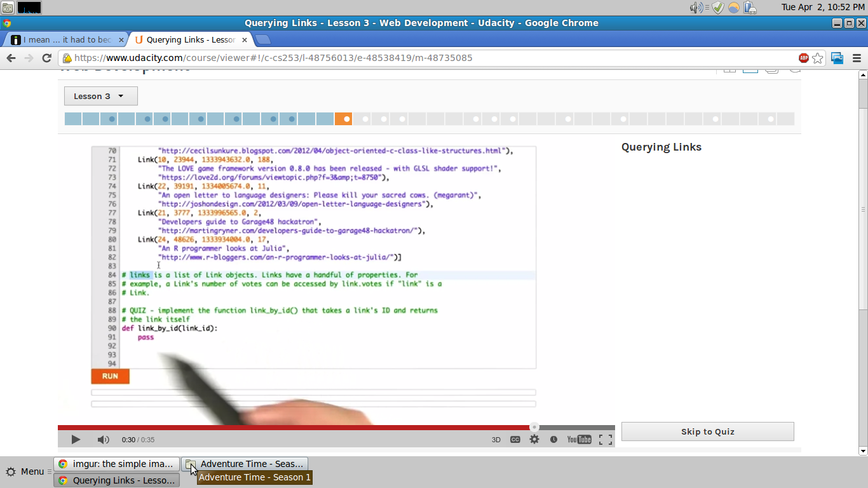Click the page scrollbar down arrow
The image size is (868, 488).
(863, 451)
